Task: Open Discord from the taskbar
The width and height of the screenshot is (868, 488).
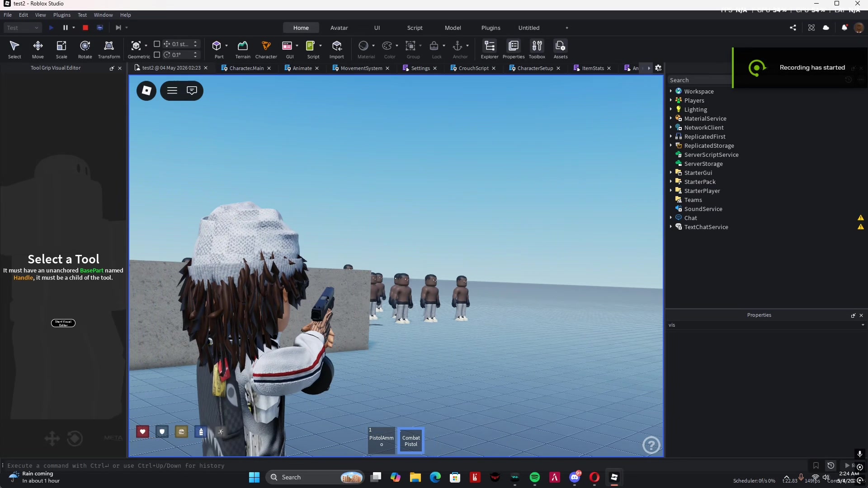Action: 575,477
